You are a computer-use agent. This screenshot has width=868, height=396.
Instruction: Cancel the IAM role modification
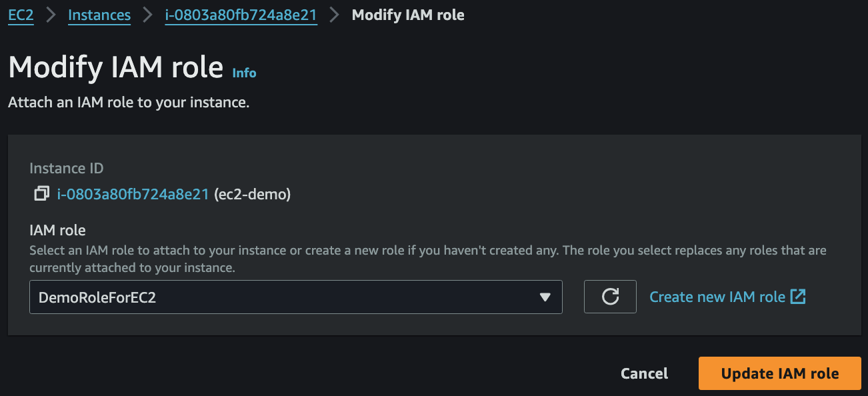click(x=644, y=373)
